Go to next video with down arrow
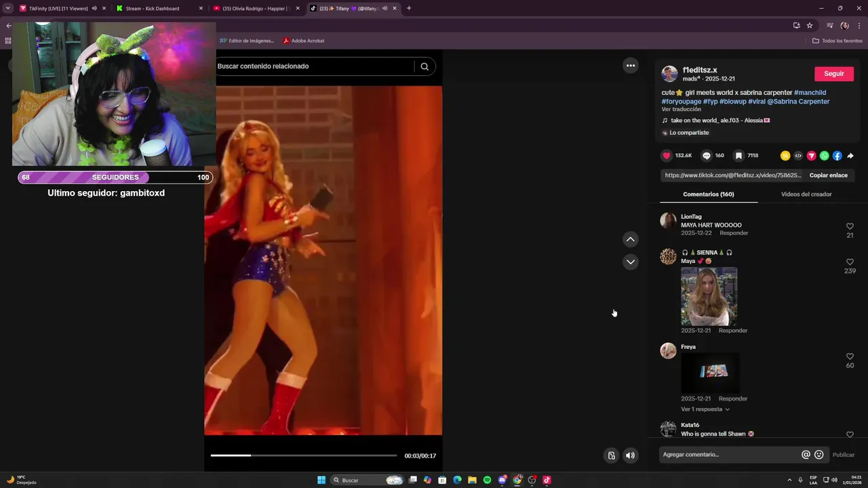The height and width of the screenshot is (488, 868). (x=631, y=262)
